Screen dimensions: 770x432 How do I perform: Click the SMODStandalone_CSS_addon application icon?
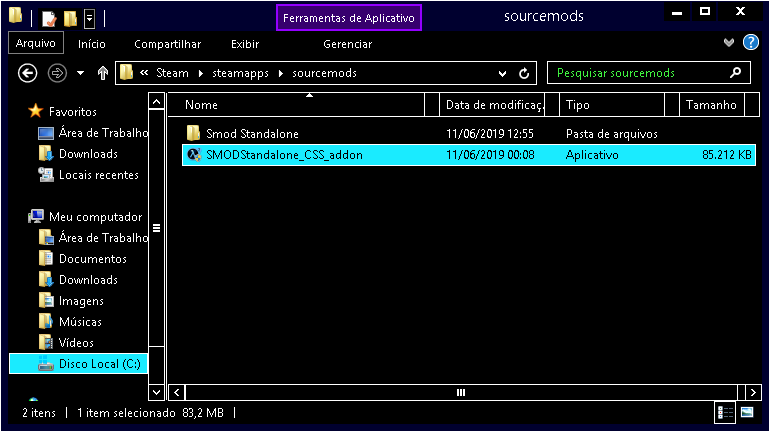[x=194, y=155]
